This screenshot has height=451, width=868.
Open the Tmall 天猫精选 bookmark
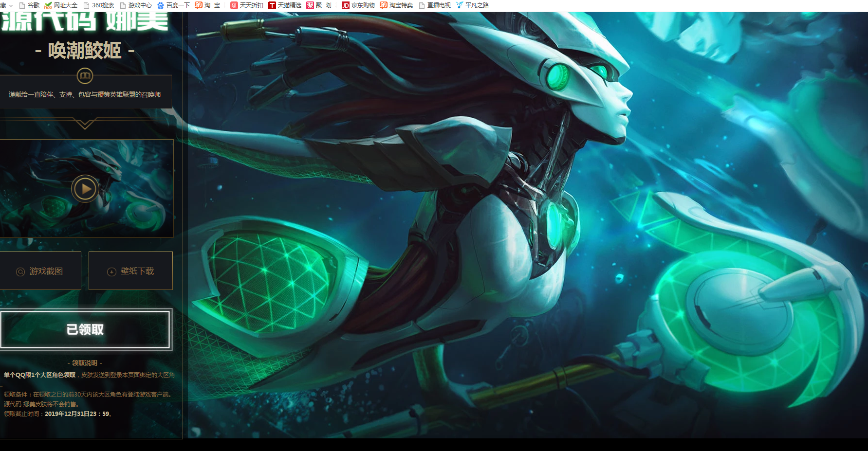[272, 5]
